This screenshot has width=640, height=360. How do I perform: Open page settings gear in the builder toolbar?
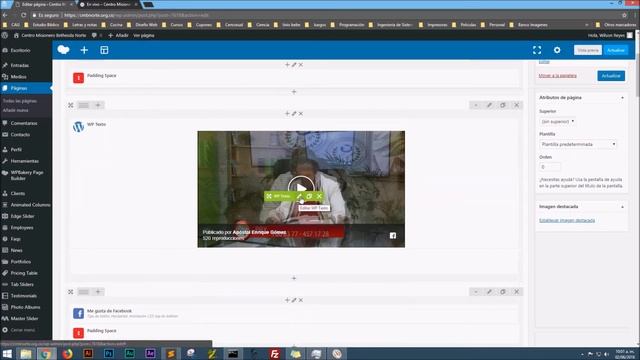coord(557,50)
